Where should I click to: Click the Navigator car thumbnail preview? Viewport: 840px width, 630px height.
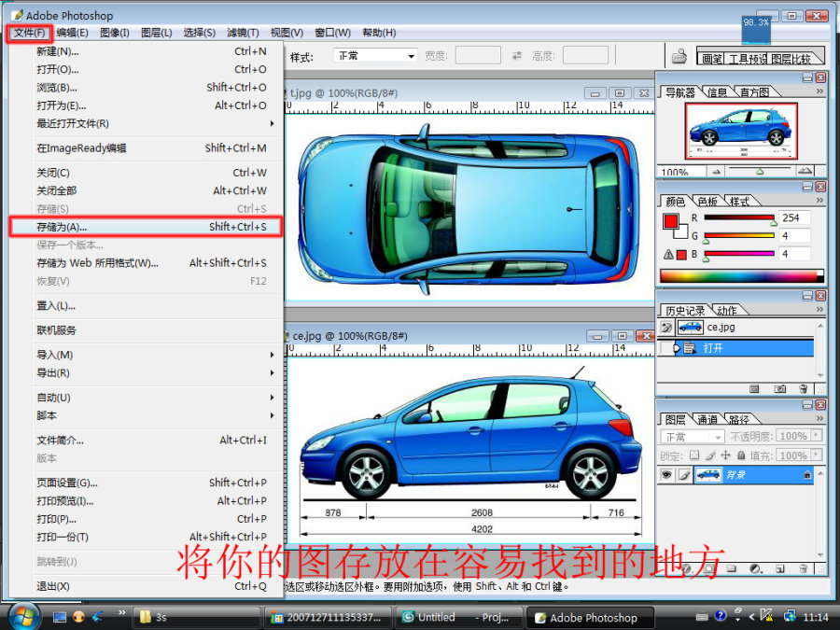point(741,132)
